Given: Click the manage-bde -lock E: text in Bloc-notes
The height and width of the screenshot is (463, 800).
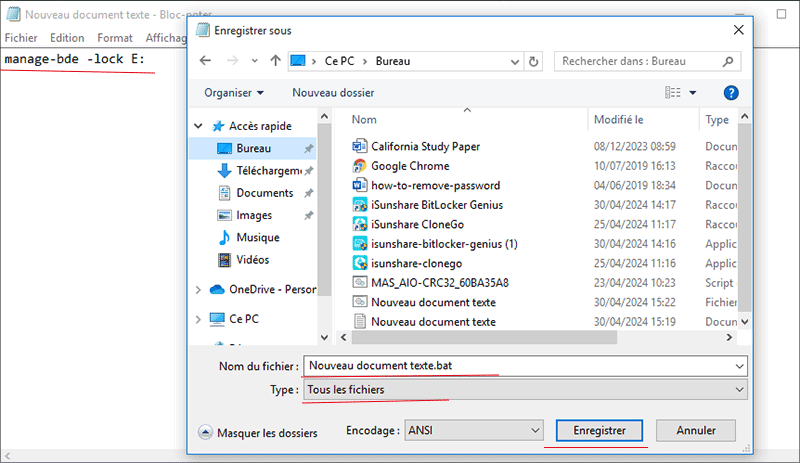Looking at the screenshot, I should pos(74,59).
